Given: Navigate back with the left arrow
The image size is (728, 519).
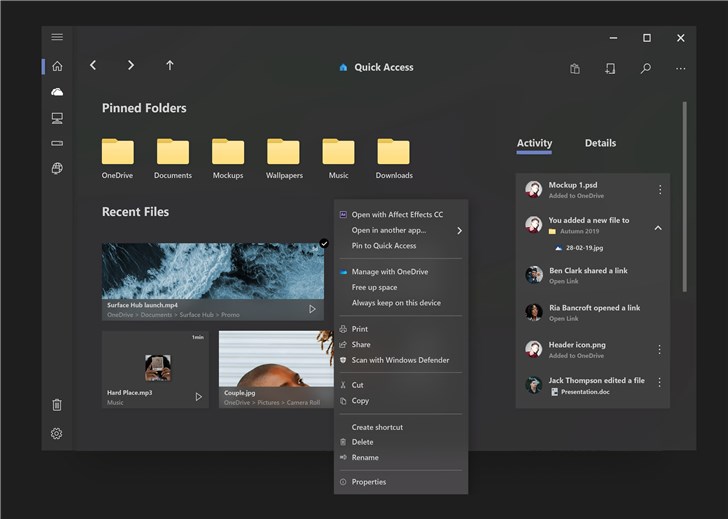Looking at the screenshot, I should [93, 66].
